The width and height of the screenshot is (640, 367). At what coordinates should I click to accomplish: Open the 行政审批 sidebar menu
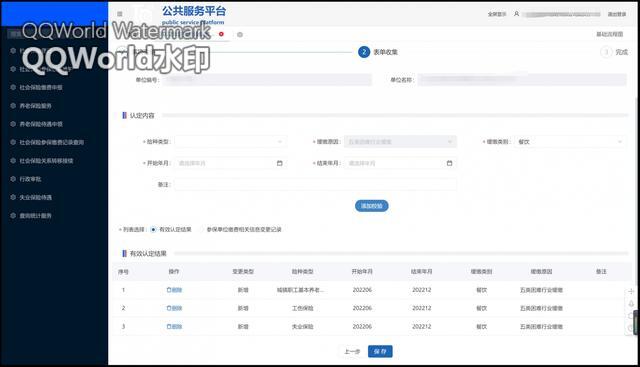click(30, 179)
